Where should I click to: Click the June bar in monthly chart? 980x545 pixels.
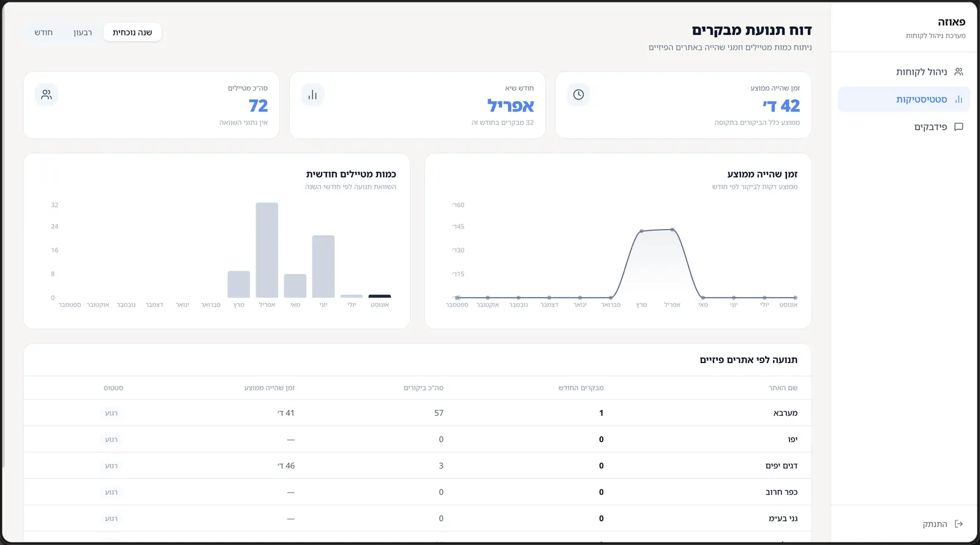pos(323,266)
